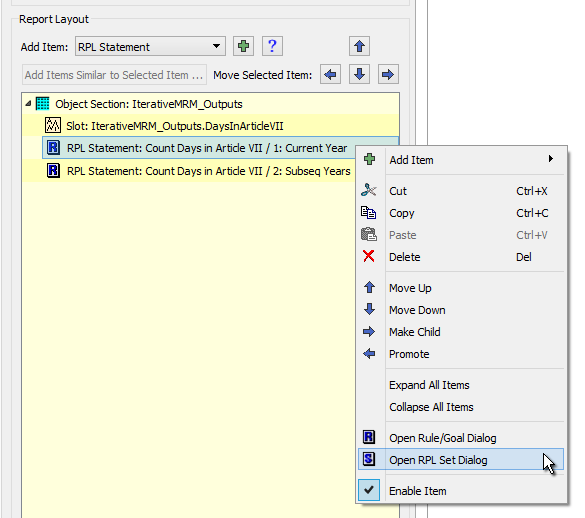Click the scissors Cut icon in context menu

click(x=369, y=190)
